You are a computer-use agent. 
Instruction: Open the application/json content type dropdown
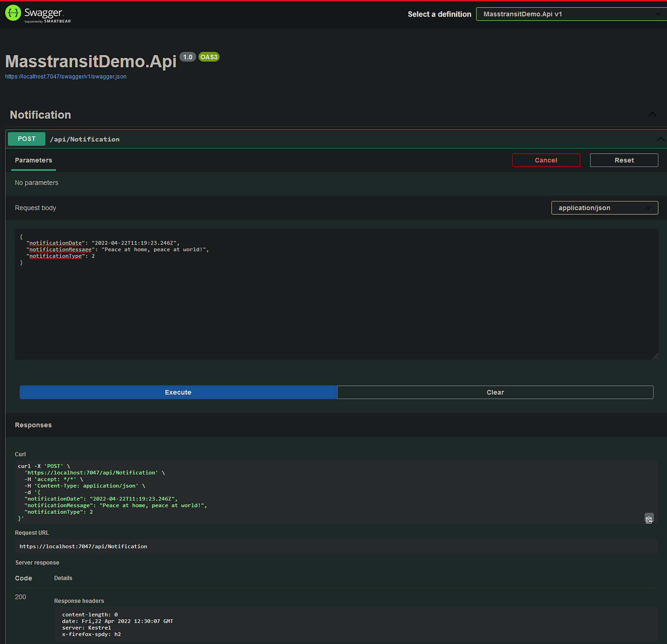coord(605,208)
